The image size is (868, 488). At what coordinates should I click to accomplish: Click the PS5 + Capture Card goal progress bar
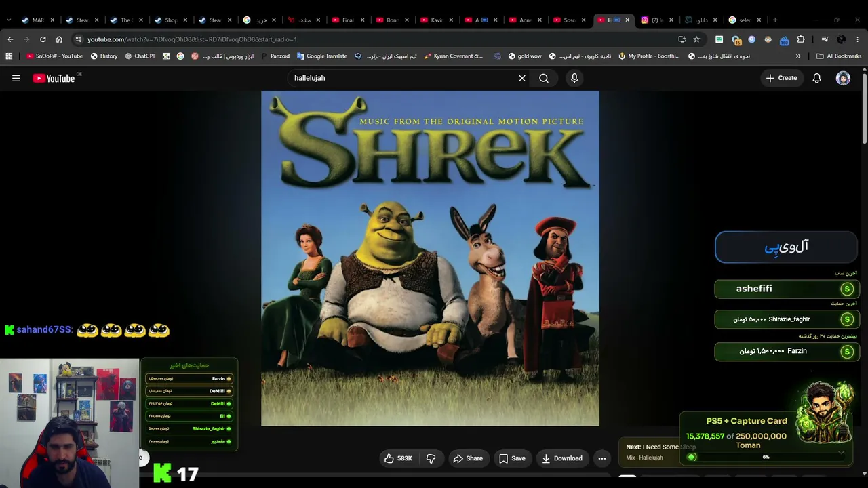(x=766, y=457)
